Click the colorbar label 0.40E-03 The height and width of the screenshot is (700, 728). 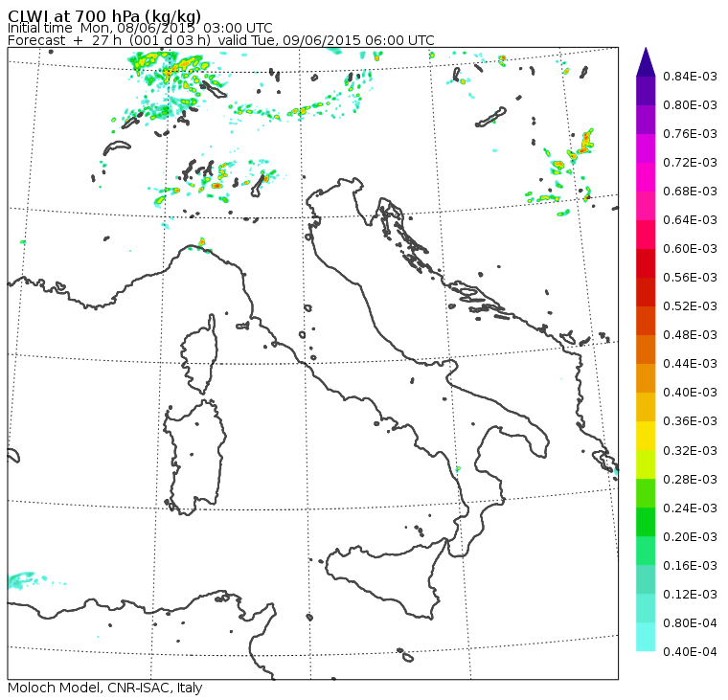[x=690, y=393]
